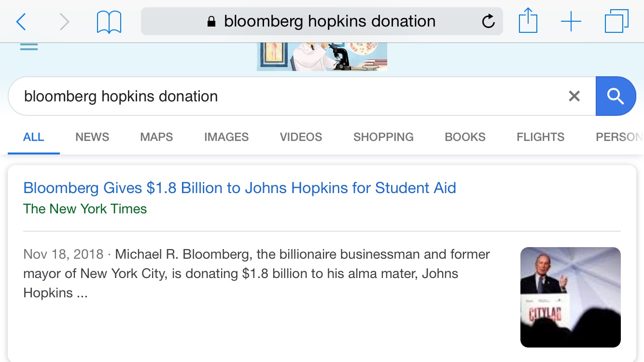Tap the forward navigation arrow
The image size is (644, 362).
[x=64, y=22]
